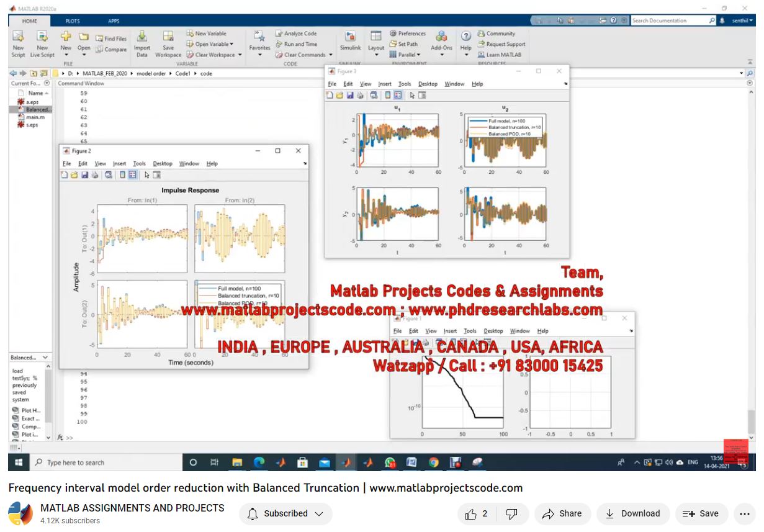Open the Tools menu in Figure 3
764x532 pixels.
(x=405, y=84)
